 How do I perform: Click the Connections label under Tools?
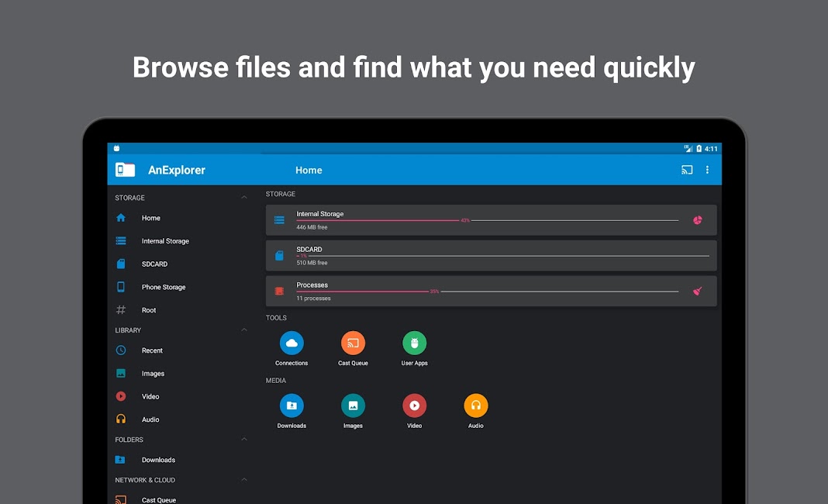tap(292, 363)
